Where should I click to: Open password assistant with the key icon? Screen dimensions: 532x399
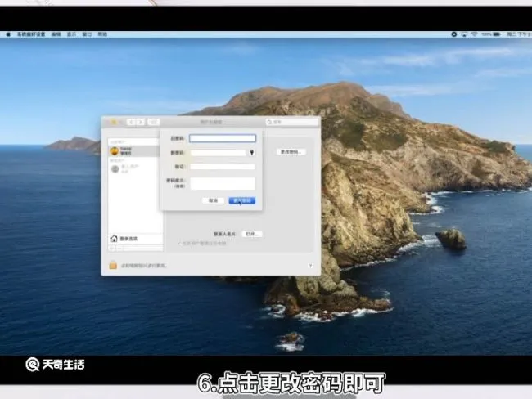pos(252,153)
